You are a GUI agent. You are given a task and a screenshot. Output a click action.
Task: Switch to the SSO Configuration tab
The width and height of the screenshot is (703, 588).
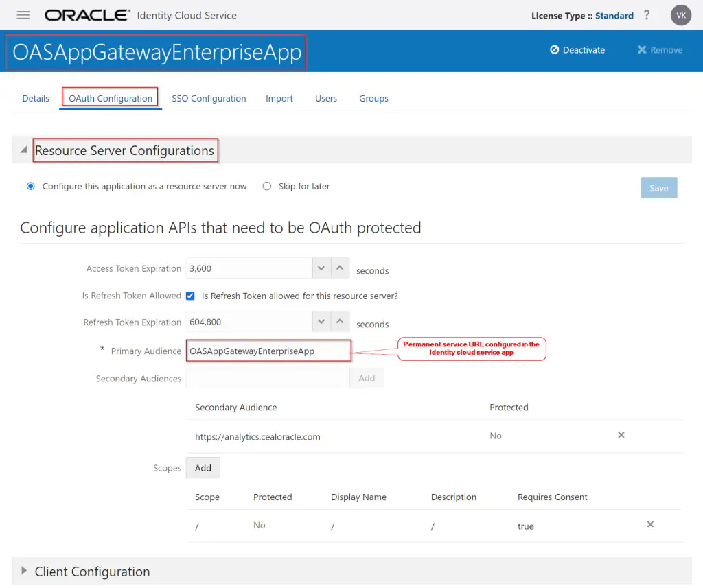209,98
